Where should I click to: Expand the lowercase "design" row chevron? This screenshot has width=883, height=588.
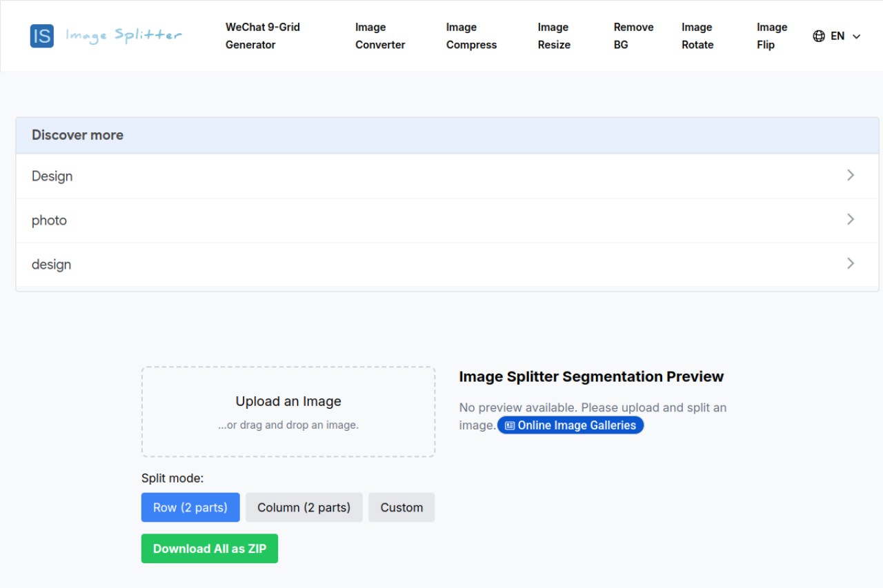(x=851, y=263)
